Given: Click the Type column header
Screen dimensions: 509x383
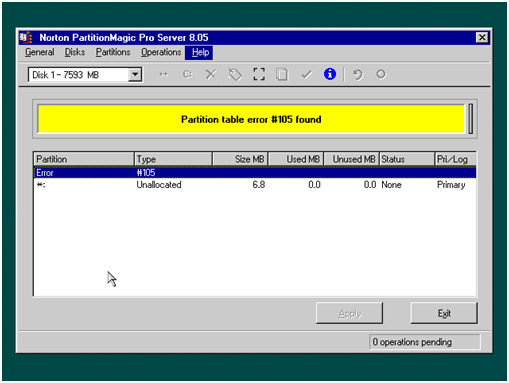Looking at the screenshot, I should click(173, 159).
